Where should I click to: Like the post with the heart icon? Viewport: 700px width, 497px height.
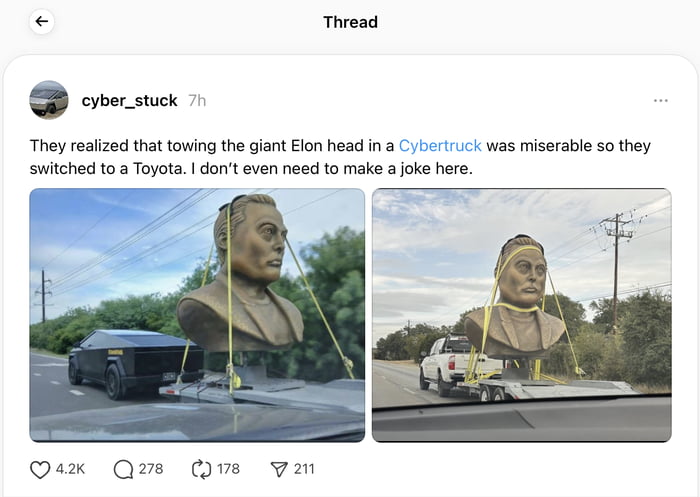pyautogui.click(x=40, y=468)
